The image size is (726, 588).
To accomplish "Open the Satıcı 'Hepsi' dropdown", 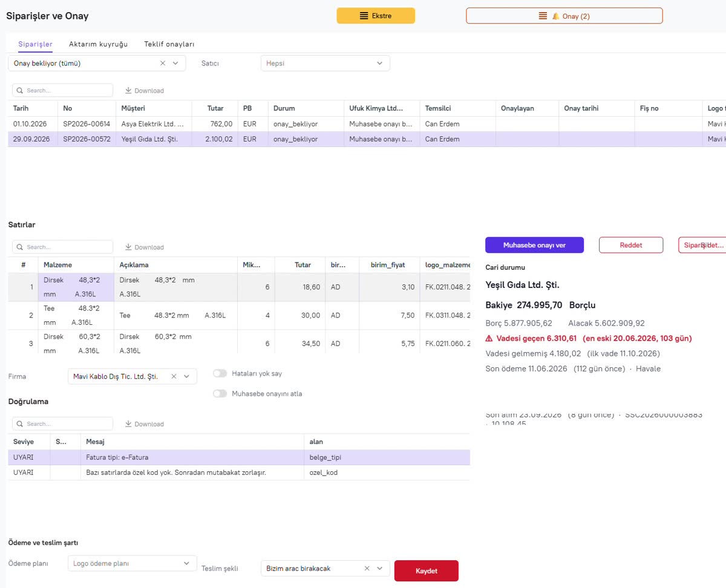I will click(325, 63).
